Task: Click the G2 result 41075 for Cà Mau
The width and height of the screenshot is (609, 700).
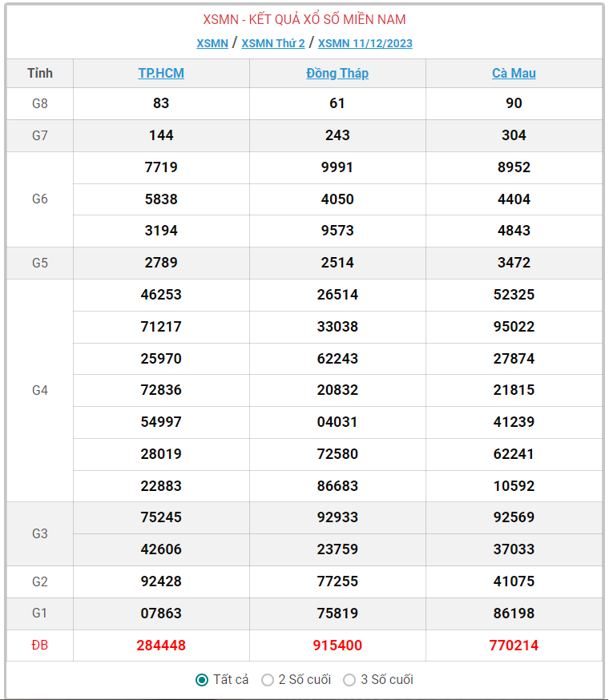Action: click(x=514, y=581)
